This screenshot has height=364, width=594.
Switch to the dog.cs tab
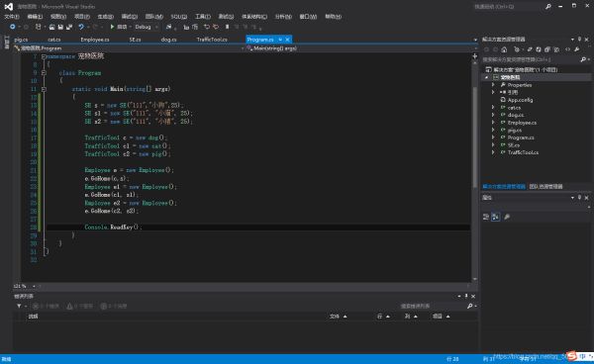click(168, 40)
